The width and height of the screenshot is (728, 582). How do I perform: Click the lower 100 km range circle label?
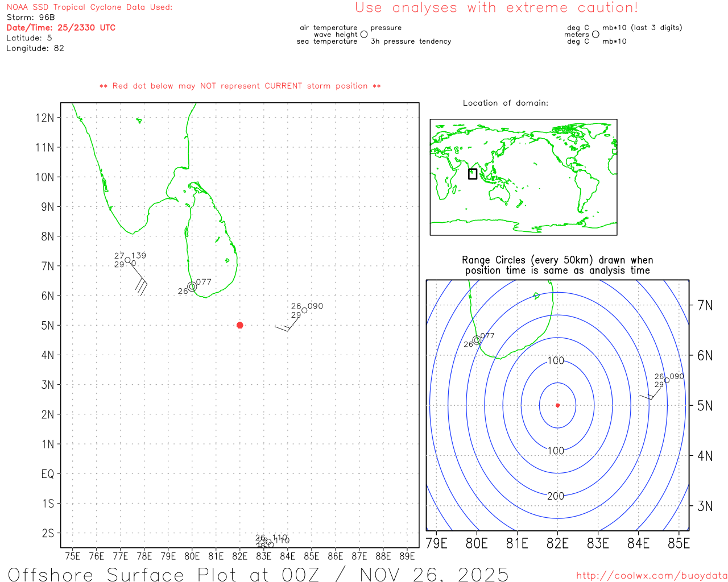556,451
